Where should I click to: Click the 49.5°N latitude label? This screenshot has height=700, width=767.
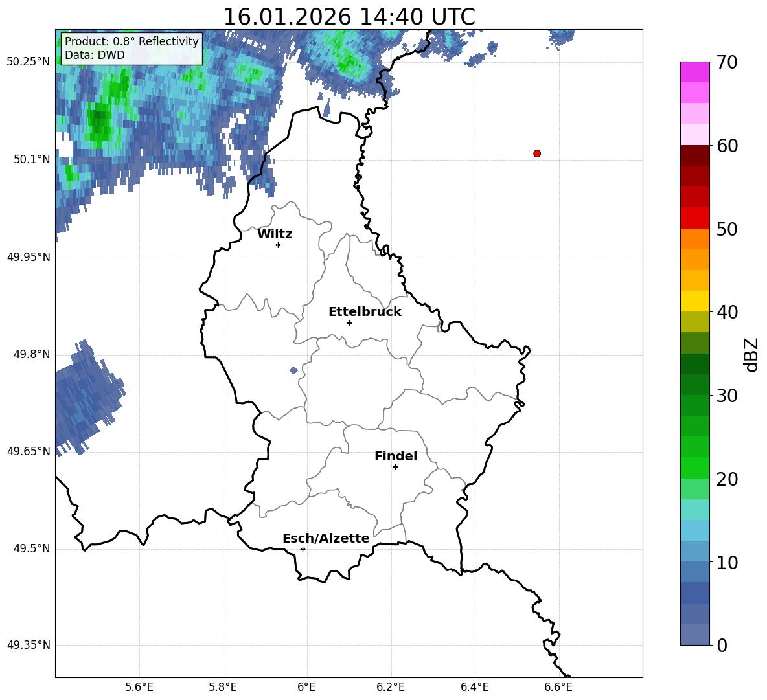coord(32,548)
